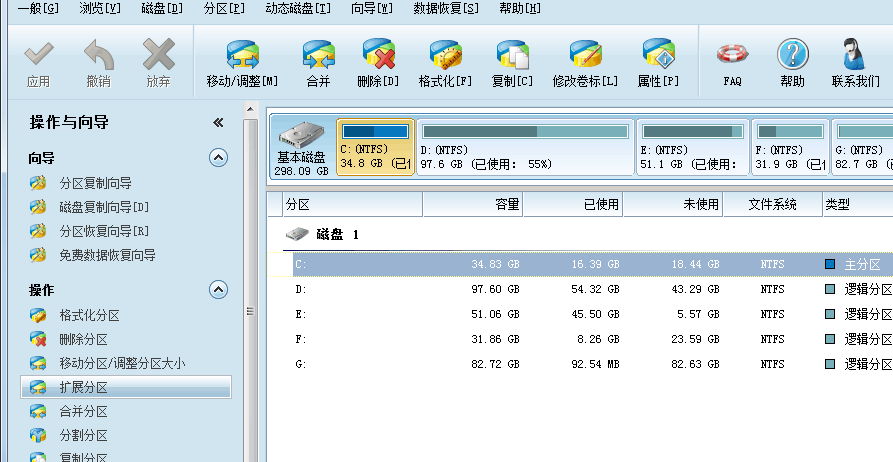This screenshot has height=462, width=893.
Task: Sort by the 类型 column header
Action: click(x=858, y=205)
